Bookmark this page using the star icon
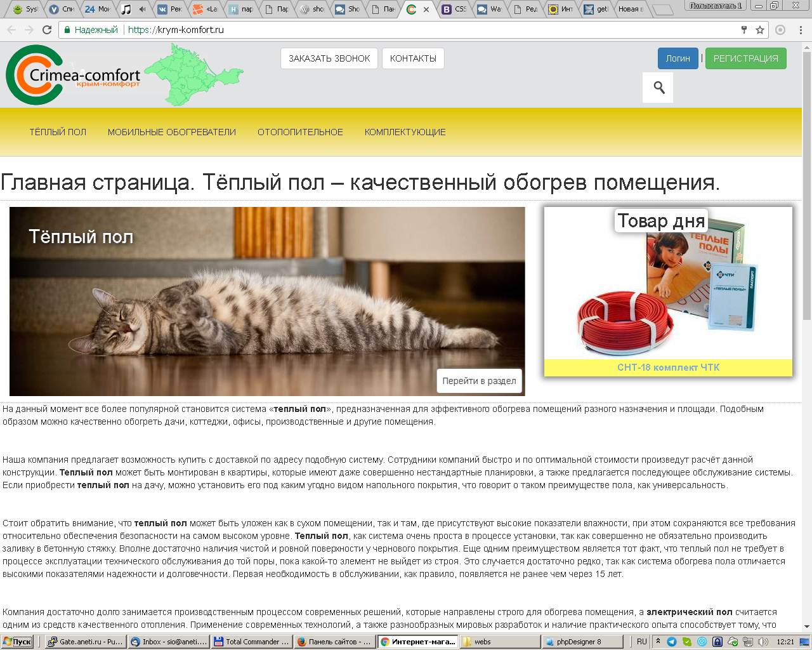The width and height of the screenshot is (812, 650). 759,30
